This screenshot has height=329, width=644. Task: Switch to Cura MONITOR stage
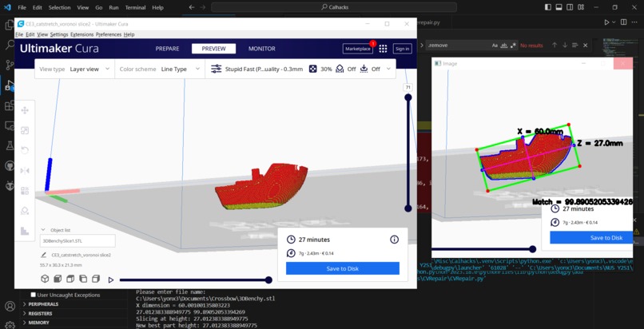(x=261, y=49)
